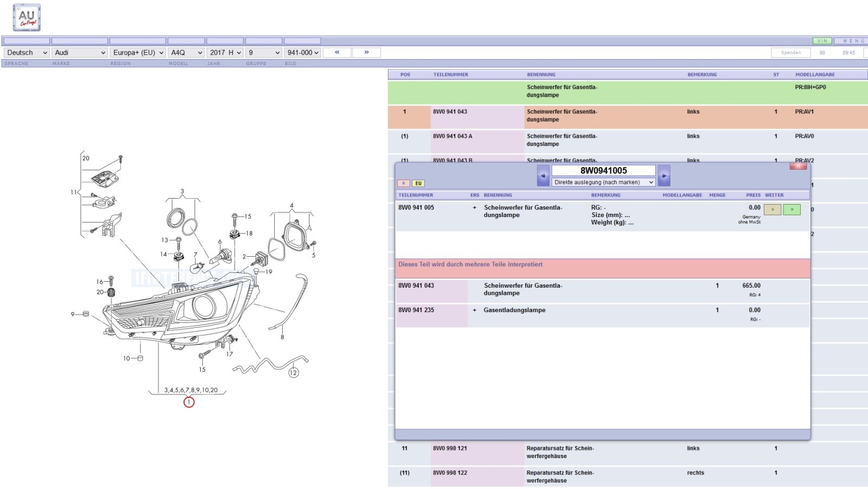
Task: Click the green row with PR:8IH+GP0
Action: pos(628,93)
